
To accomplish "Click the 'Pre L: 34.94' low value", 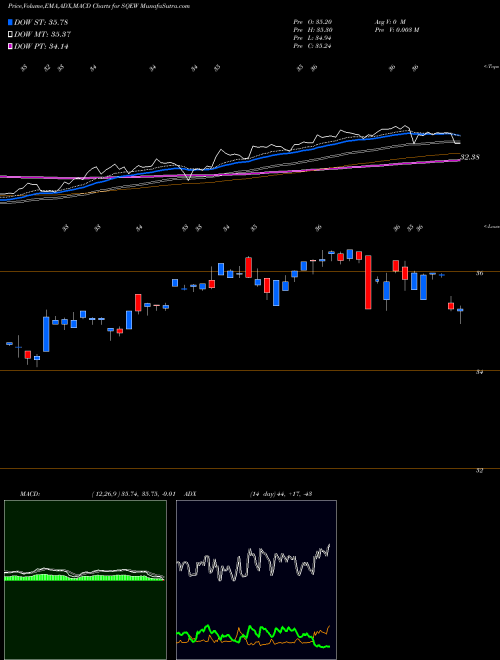I will click(x=313, y=38).
